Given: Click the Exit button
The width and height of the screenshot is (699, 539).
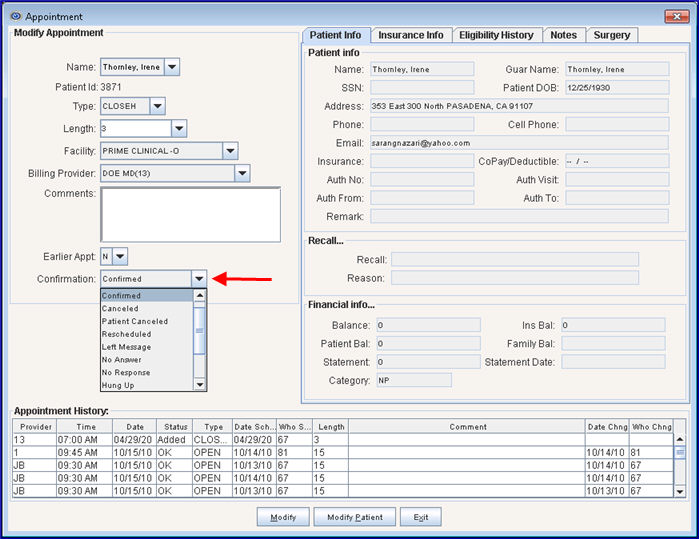Looking at the screenshot, I should point(421,517).
